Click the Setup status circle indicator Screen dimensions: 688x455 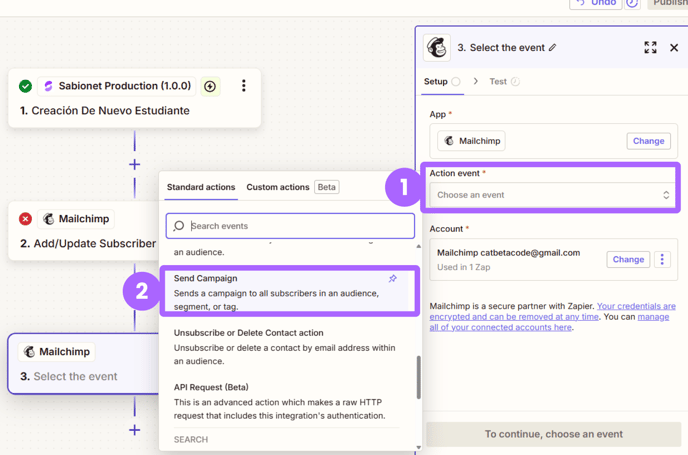[456, 82]
